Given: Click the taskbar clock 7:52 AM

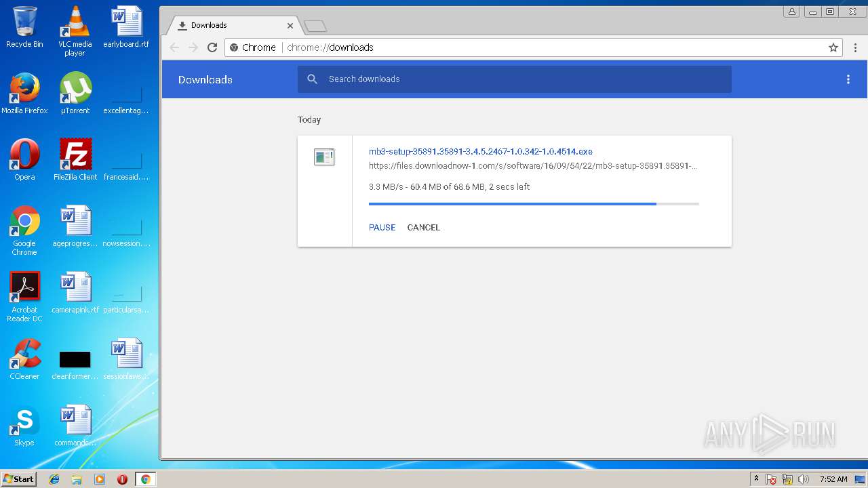Looking at the screenshot, I should point(833,479).
